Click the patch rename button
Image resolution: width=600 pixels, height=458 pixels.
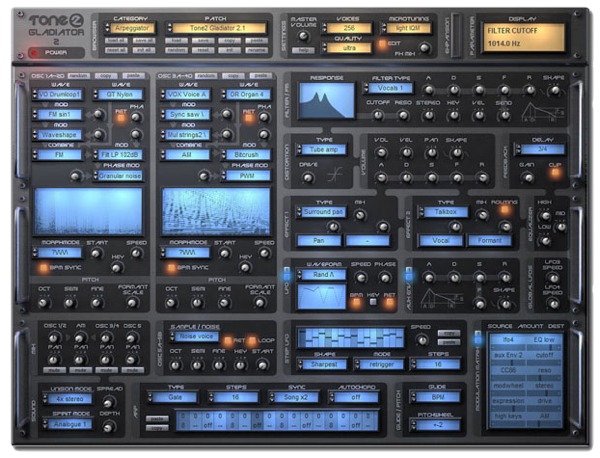256,50
